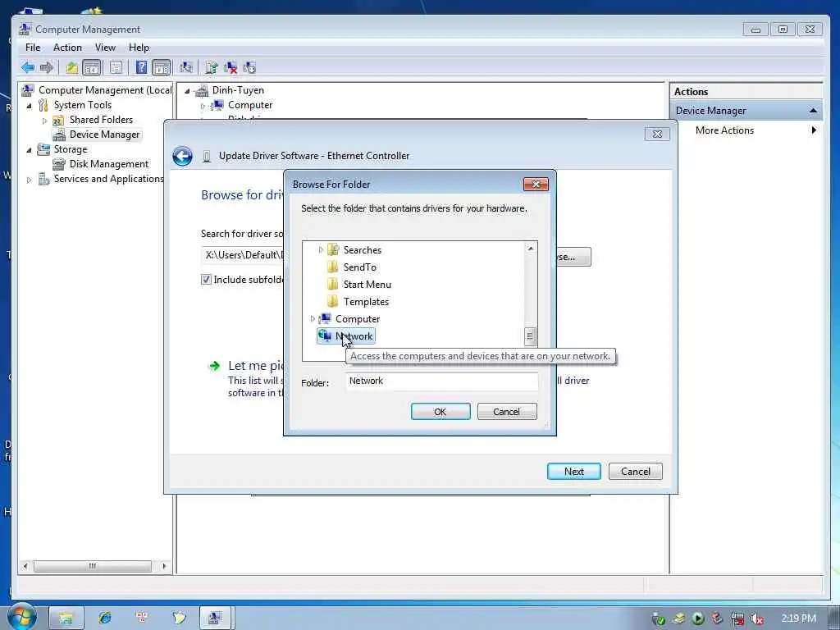Click Update Driver Software toolbar icon
Image resolution: width=840 pixels, height=630 pixels.
pos(212,67)
